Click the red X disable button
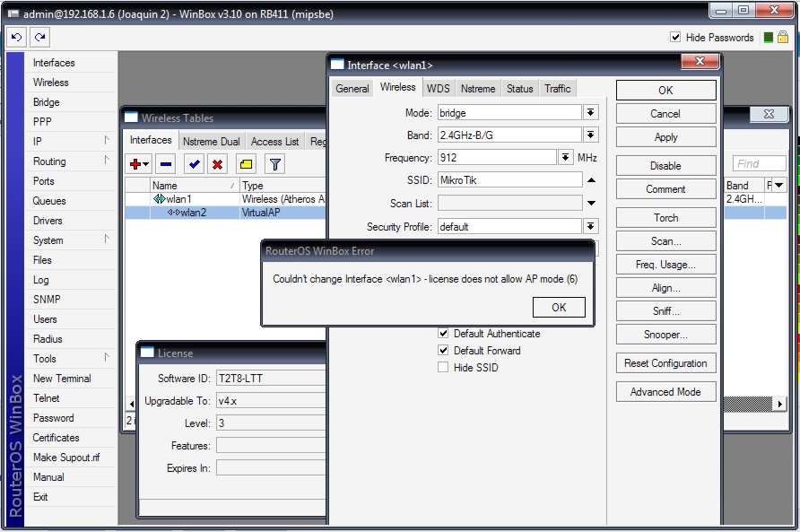The width and height of the screenshot is (800, 532). point(217,164)
